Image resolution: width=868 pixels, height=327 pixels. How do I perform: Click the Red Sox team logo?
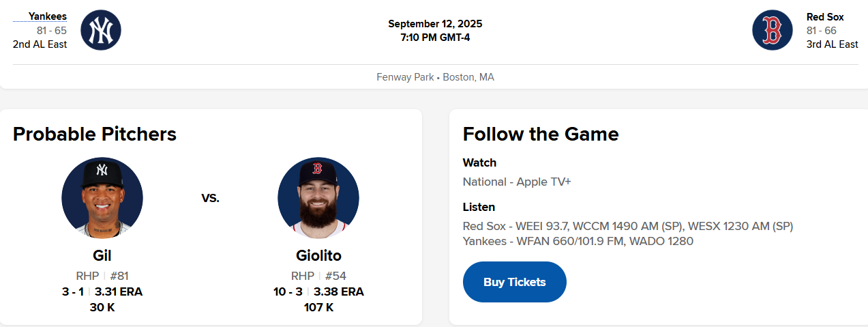(773, 30)
